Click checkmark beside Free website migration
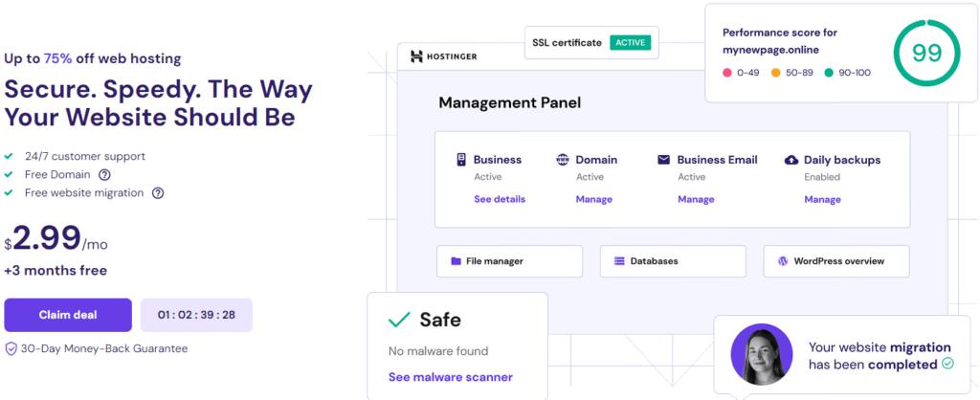The width and height of the screenshot is (980, 400). tap(8, 193)
